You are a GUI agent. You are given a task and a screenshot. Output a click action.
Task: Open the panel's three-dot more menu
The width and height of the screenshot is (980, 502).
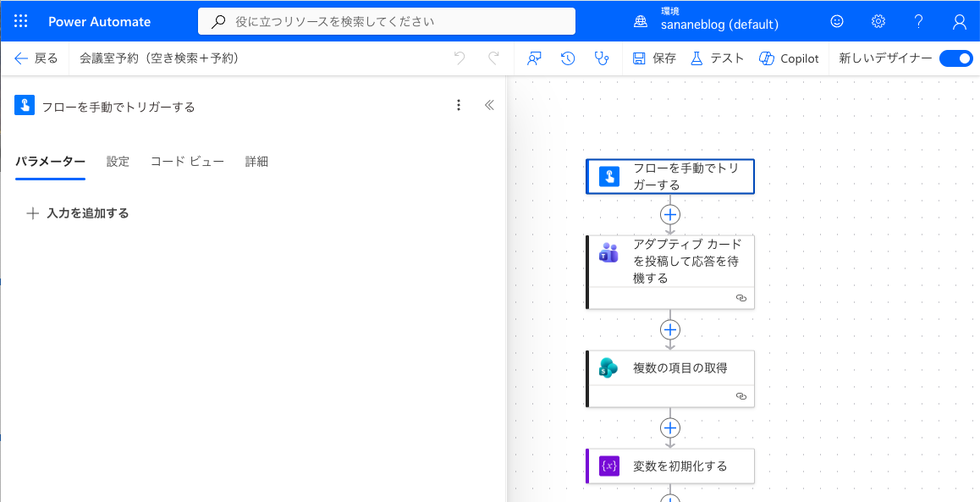[459, 105]
